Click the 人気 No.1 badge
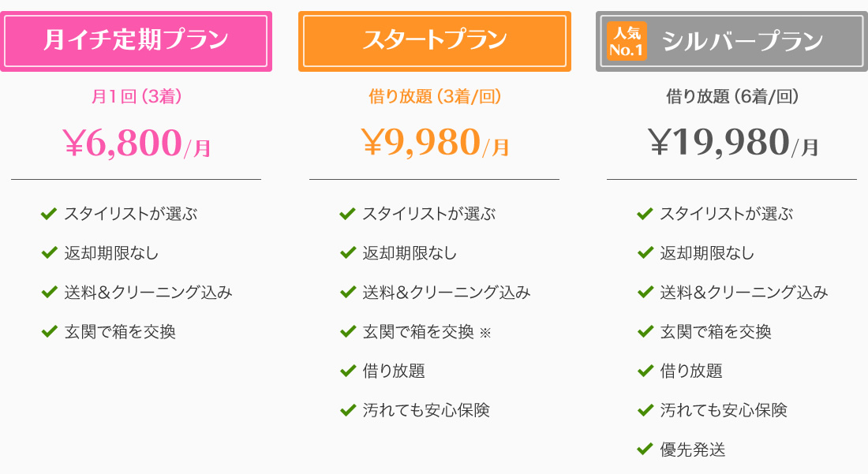This screenshot has height=474, width=868. click(627, 41)
